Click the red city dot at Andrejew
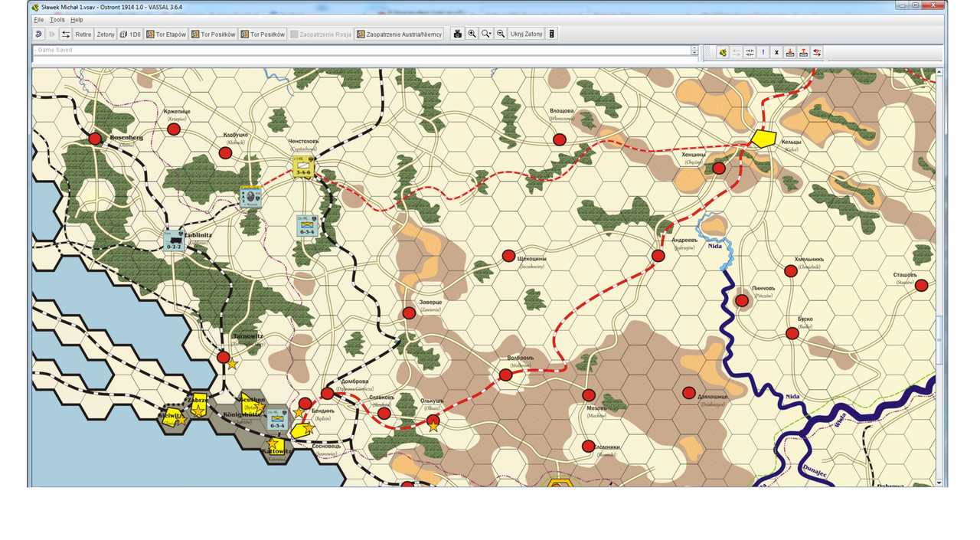The height and width of the screenshot is (540, 980). [658, 256]
